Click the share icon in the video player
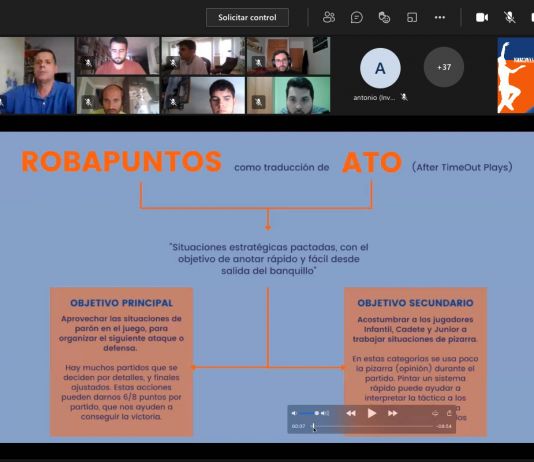 click(x=449, y=413)
